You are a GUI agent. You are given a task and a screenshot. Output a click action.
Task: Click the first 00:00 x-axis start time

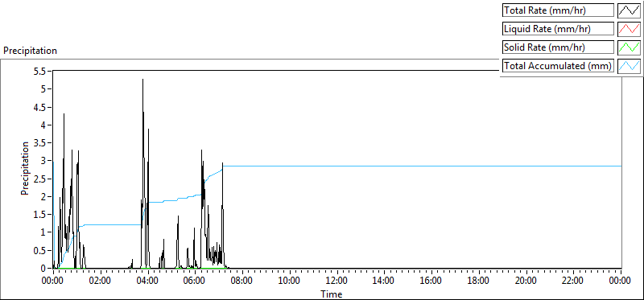pos(53,282)
